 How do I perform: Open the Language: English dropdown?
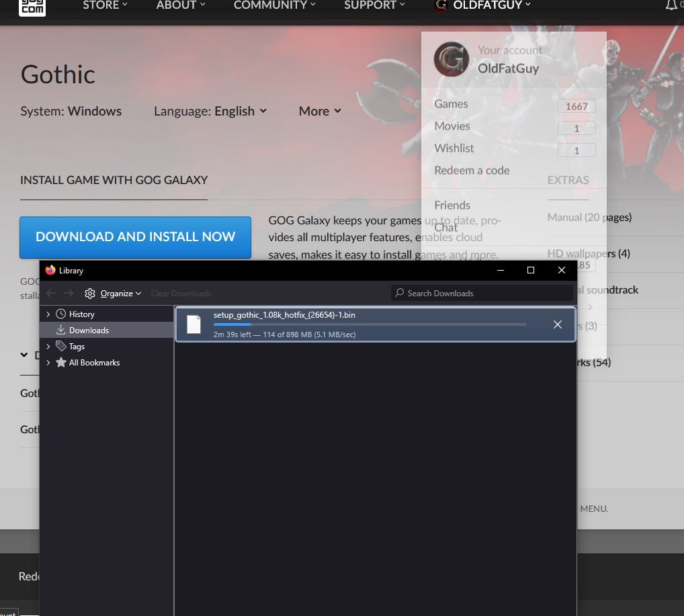[x=210, y=112]
